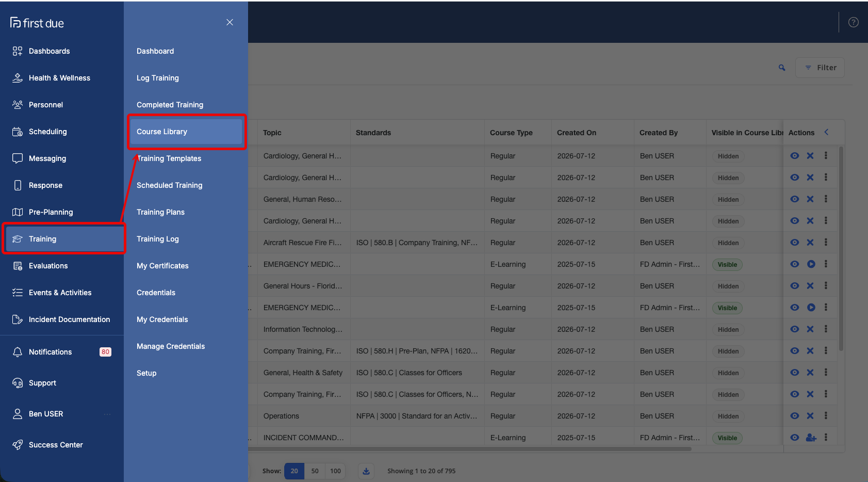Open more options for INCIDENT COMMAND row
Viewport: 868px width, 482px height.
click(x=826, y=437)
